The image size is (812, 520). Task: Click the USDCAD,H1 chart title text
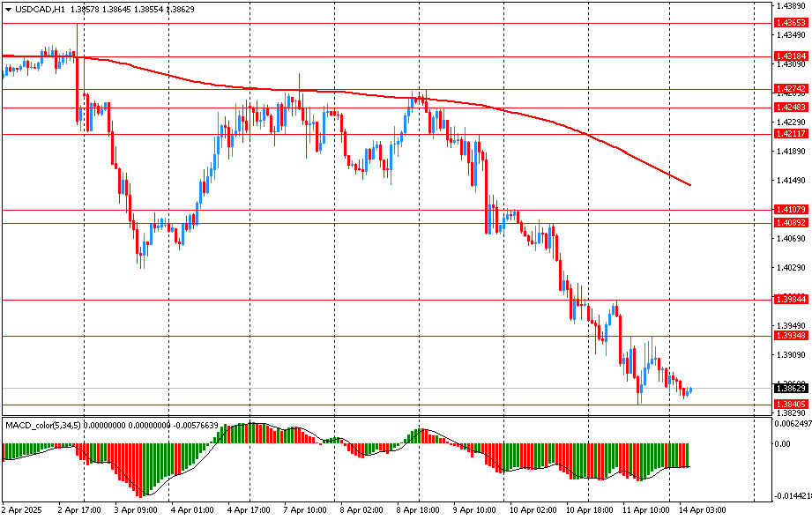40,10
